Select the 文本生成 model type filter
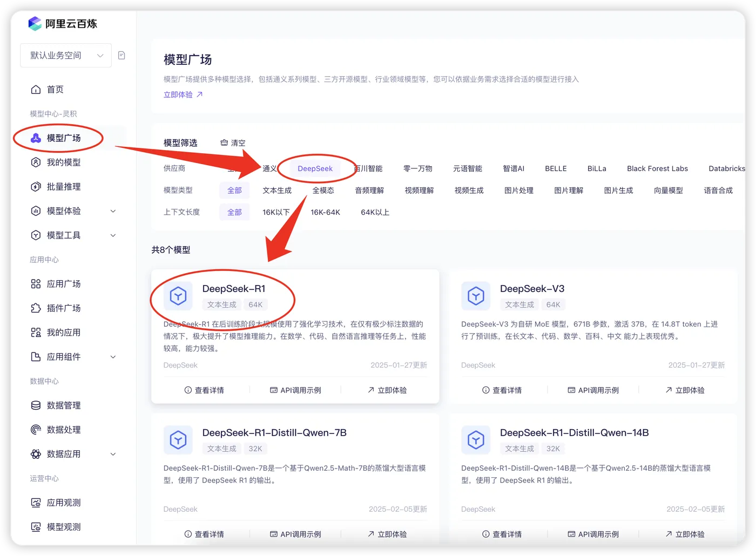756x556 pixels. [x=277, y=191]
